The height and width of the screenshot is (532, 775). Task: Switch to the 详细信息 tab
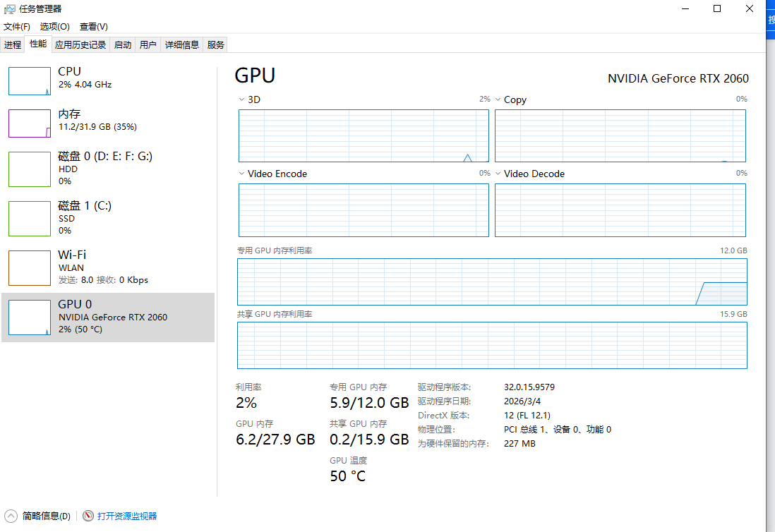(x=181, y=44)
